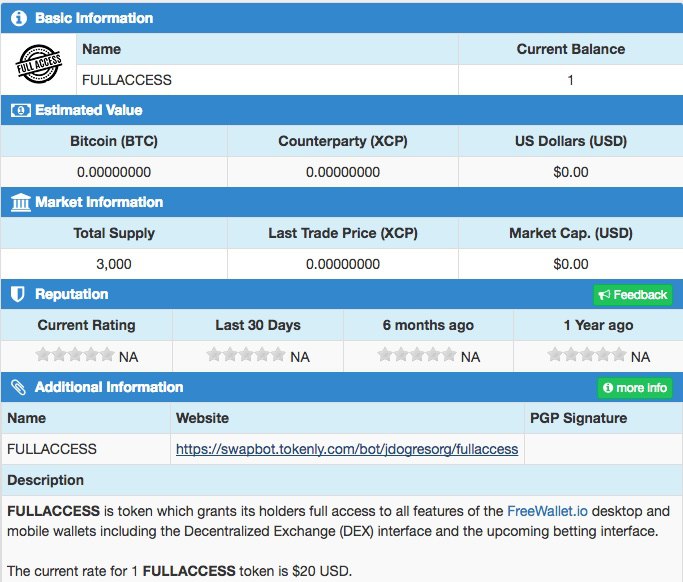Viewport: 683px width, 582px height.
Task: Click the shield icon beside Reputation
Action: pyautogui.click(x=17, y=294)
